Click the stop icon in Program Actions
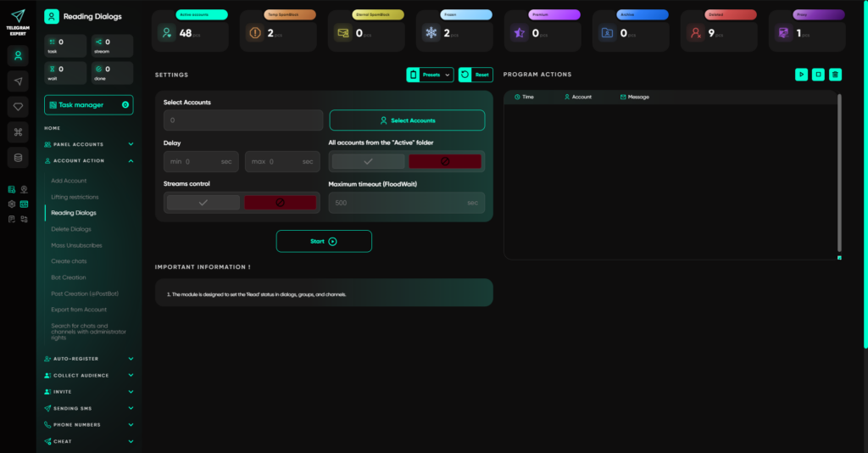The width and height of the screenshot is (868, 453). pos(818,74)
